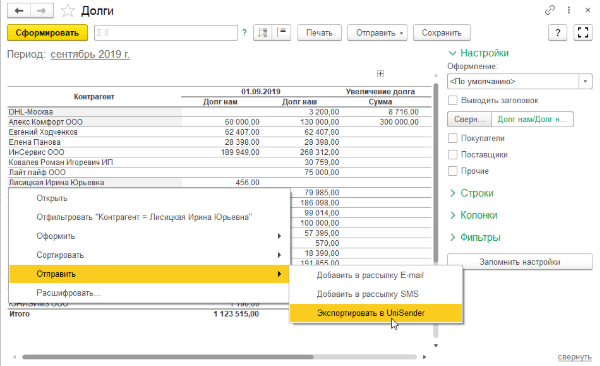Click the yellow Сформировать button

click(47, 33)
